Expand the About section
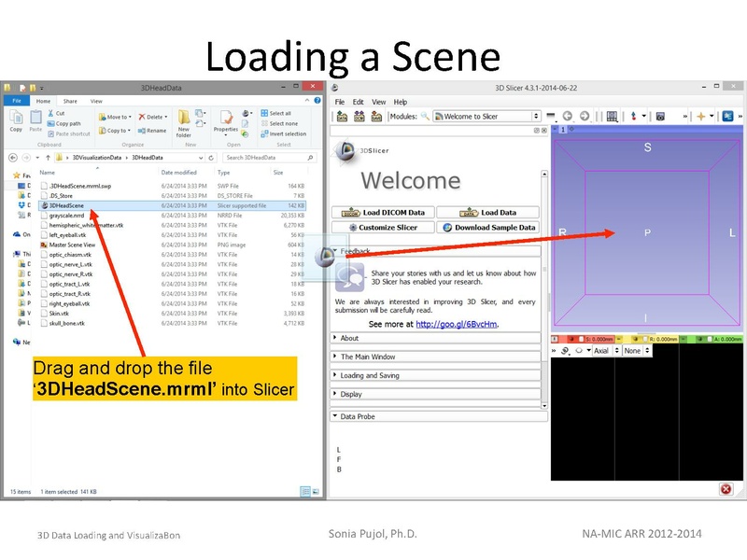The height and width of the screenshot is (560, 747). click(x=436, y=338)
